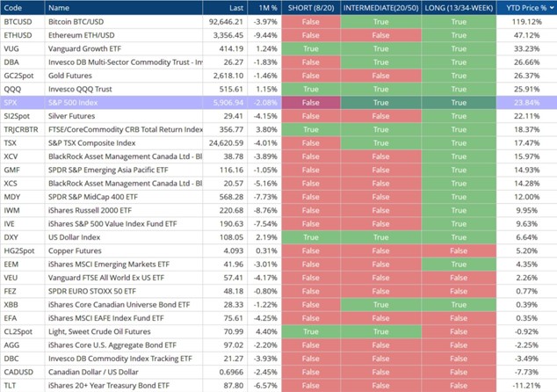Viewport: 557px width, 392px height.
Task: Click Gold Futures name cell
Action: click(124, 76)
